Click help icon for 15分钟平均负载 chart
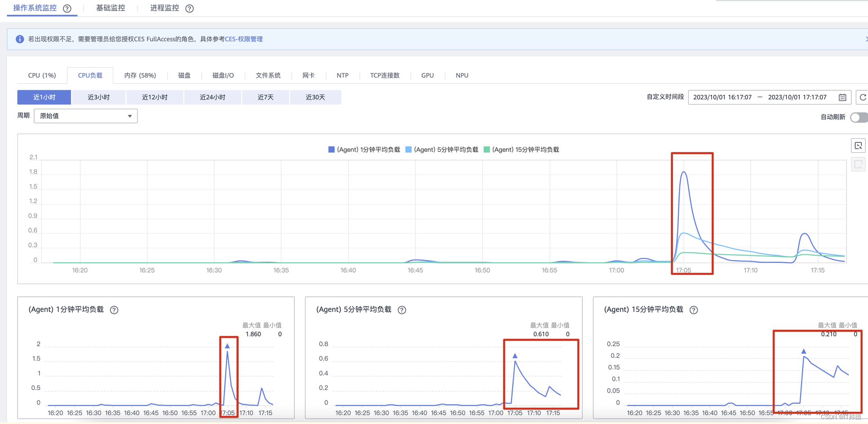Screen dimensions: 868x424 694,310
